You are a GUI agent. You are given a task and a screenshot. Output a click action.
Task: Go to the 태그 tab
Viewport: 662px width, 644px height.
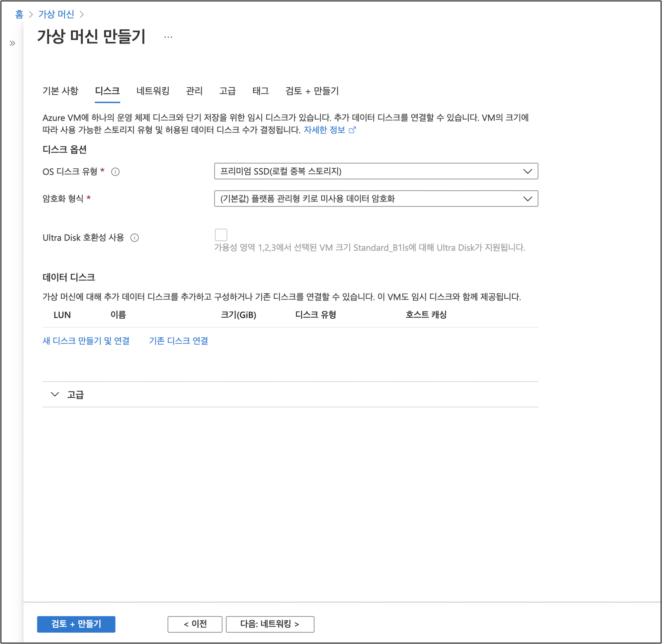click(260, 91)
